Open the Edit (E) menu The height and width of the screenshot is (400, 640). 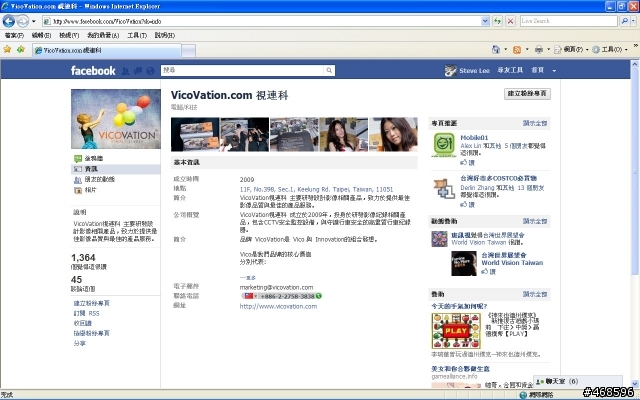click(41, 36)
